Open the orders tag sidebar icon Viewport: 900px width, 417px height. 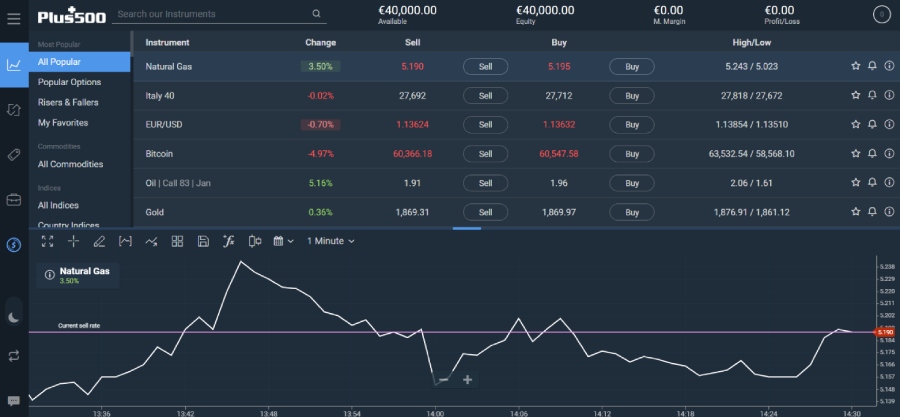click(x=14, y=155)
